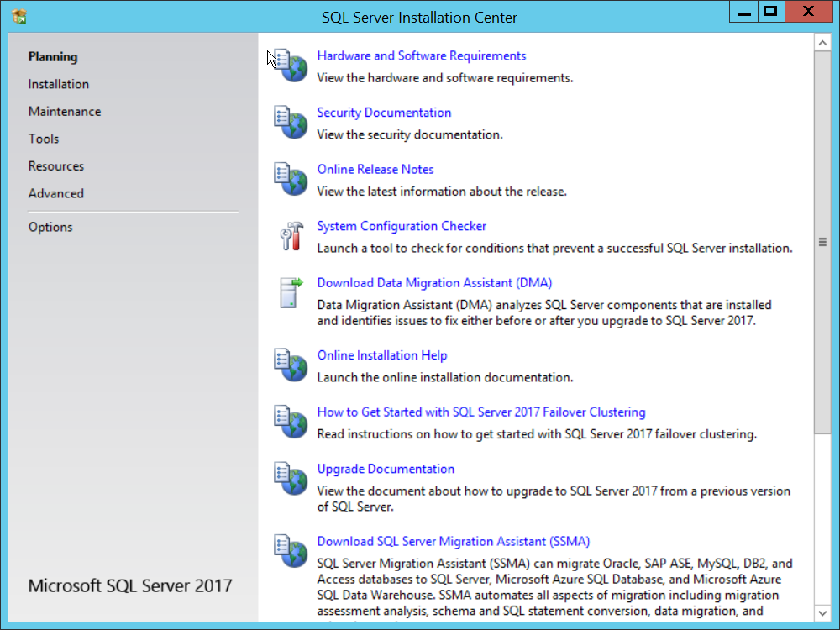The width and height of the screenshot is (840, 630).
Task: Click the Hardware and Software Requirements globe icon
Action: pyautogui.click(x=291, y=65)
